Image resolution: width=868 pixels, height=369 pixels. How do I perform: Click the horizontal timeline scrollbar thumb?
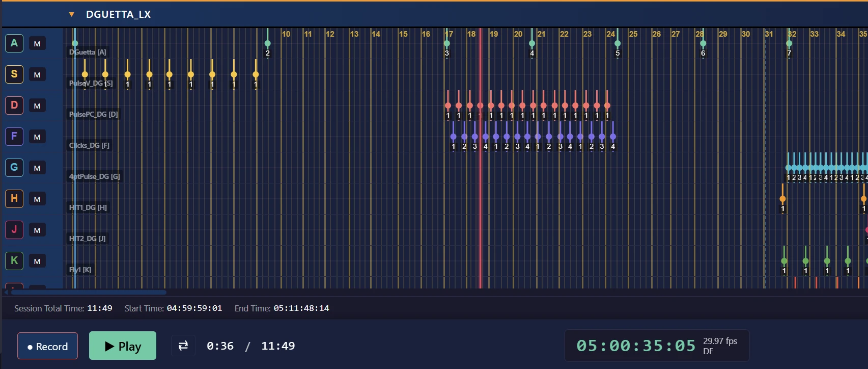(x=89, y=293)
